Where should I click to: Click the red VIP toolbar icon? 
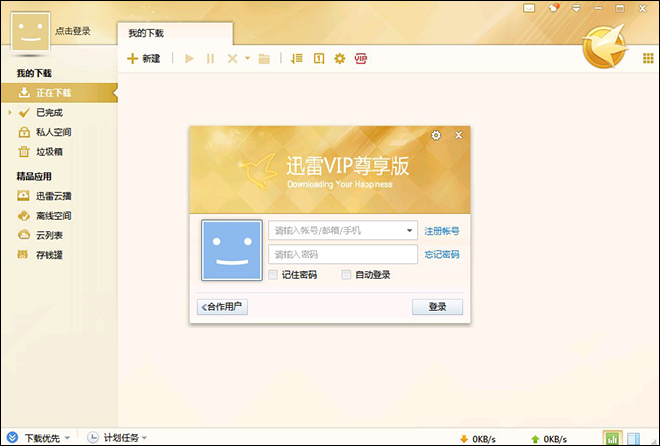361,58
